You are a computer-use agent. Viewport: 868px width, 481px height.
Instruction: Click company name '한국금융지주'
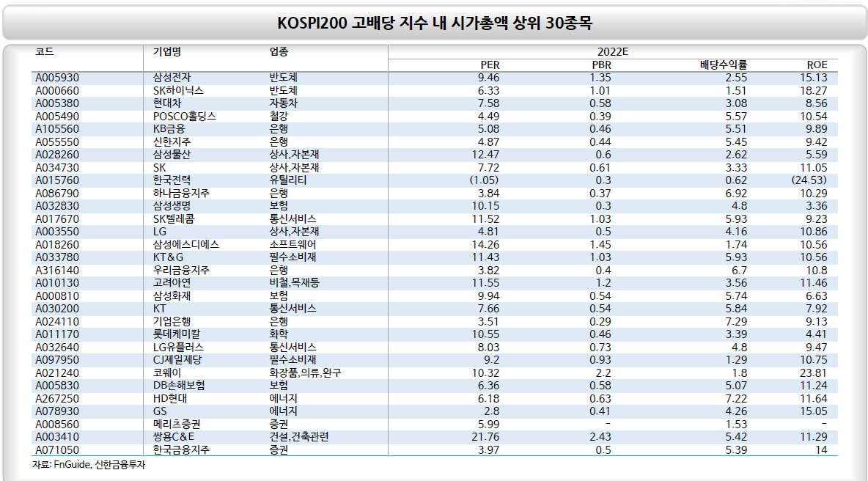tap(181, 450)
